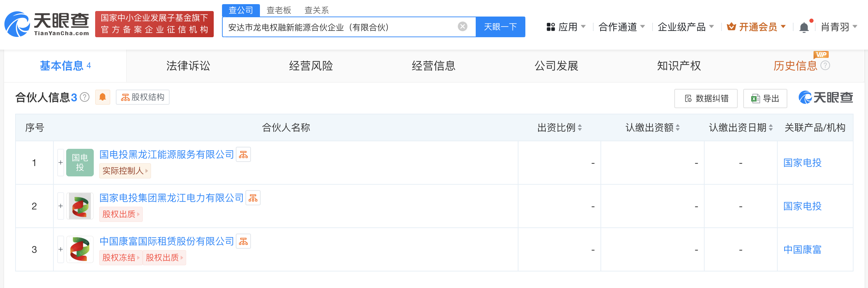Select the 查老板 search tab
Image resolution: width=868 pixels, height=288 pixels.
(279, 10)
